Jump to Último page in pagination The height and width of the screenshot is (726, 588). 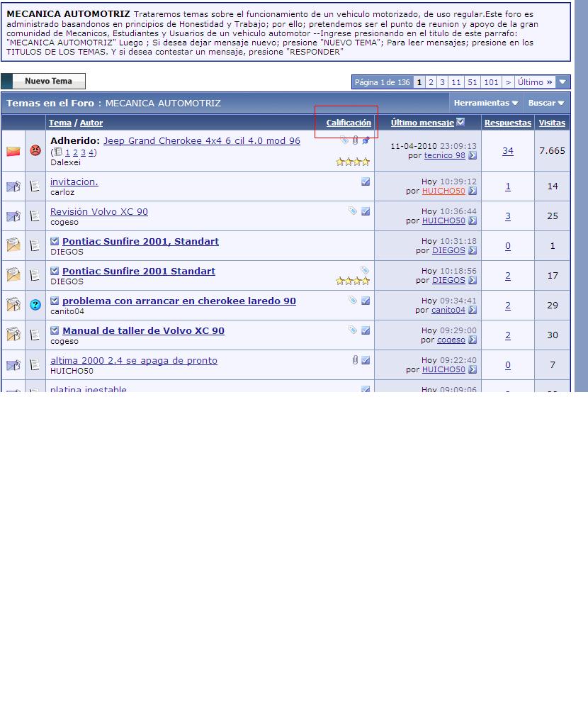[534, 82]
